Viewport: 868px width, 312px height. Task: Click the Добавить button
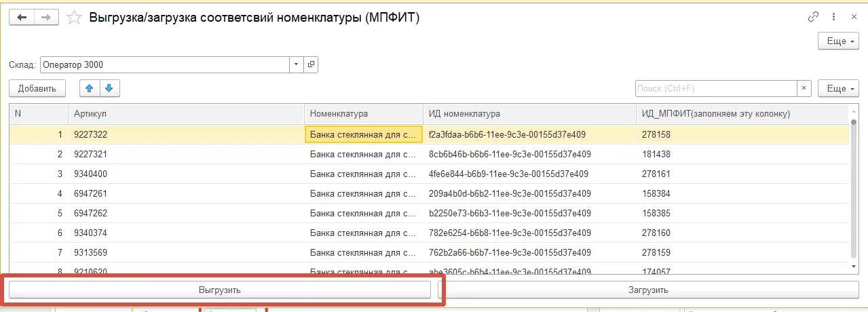[x=37, y=88]
